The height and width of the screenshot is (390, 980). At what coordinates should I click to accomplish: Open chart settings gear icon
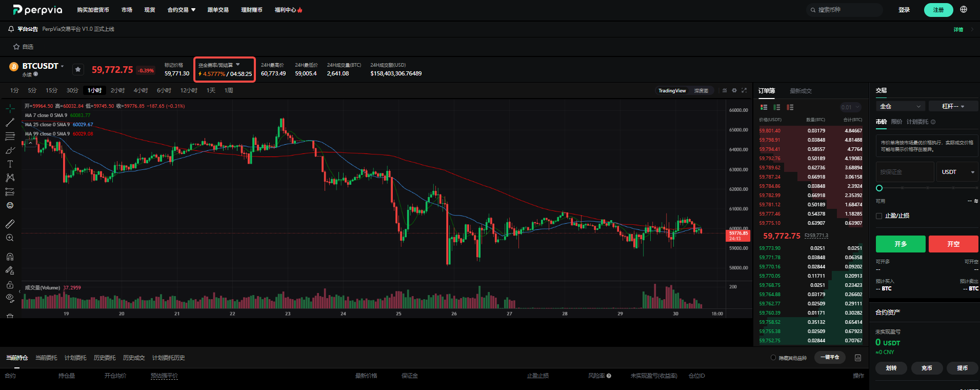tap(734, 90)
